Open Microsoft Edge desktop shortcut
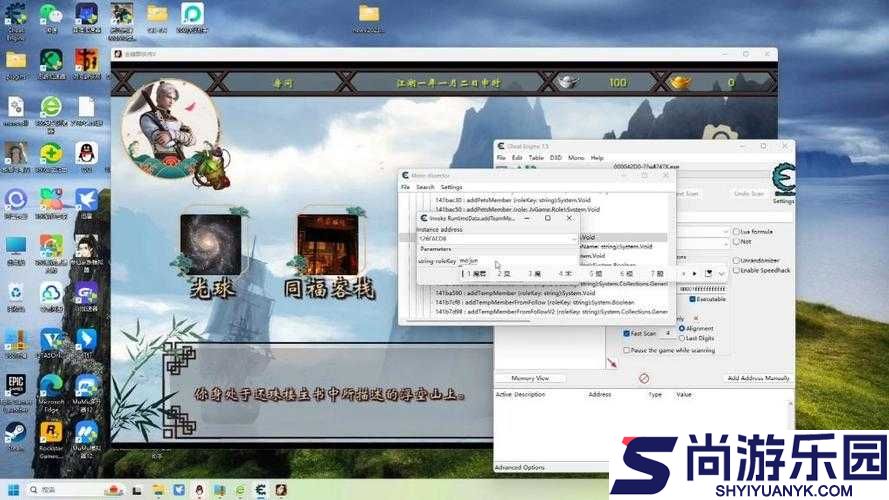Image resolution: width=889 pixels, height=500 pixels. (51, 387)
